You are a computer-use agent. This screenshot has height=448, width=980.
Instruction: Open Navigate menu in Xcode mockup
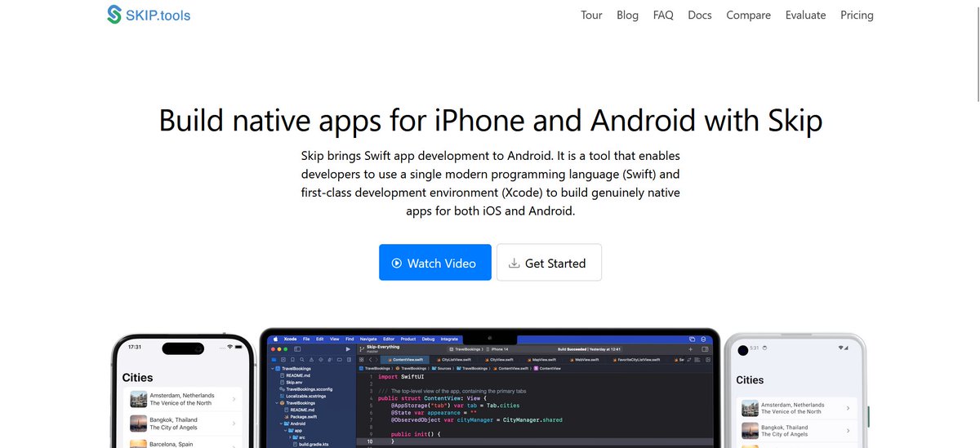(x=368, y=339)
